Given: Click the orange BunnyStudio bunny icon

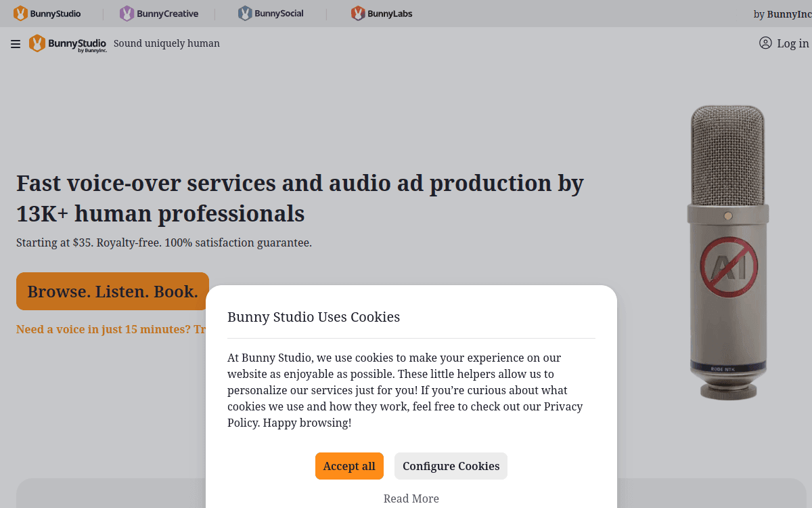Looking at the screenshot, I should 20,13.
